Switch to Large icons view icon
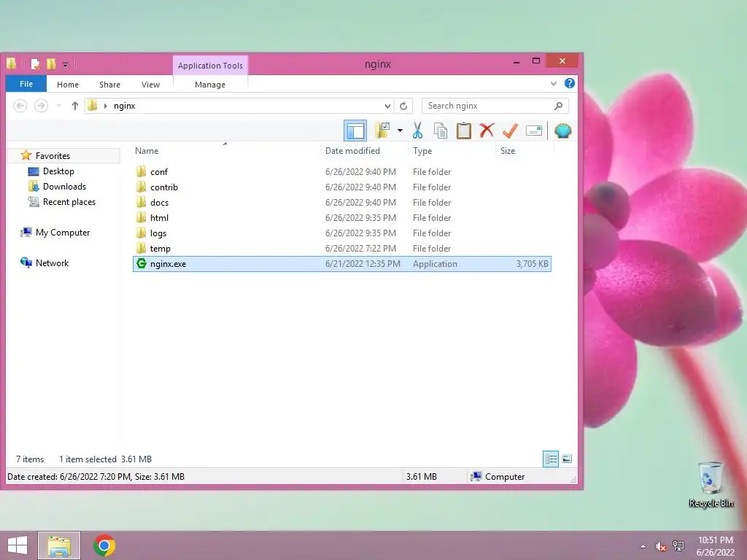747x560 pixels. [567, 459]
